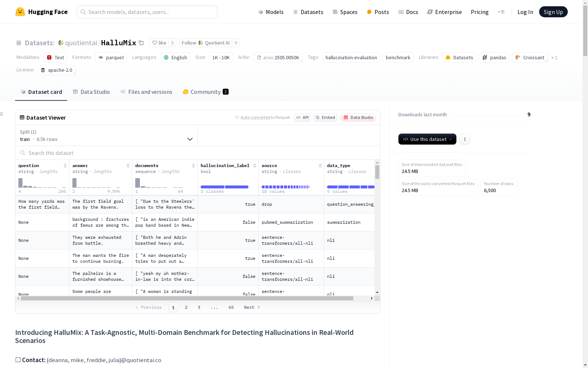
Task: Sort the answer column
Action: [x=128, y=166]
